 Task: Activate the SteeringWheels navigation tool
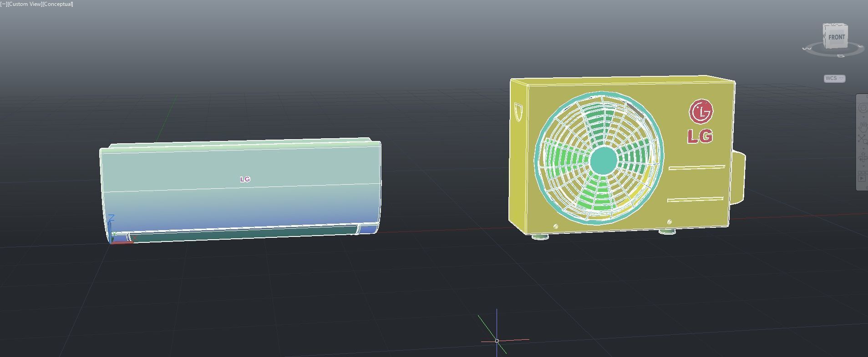pos(863,108)
